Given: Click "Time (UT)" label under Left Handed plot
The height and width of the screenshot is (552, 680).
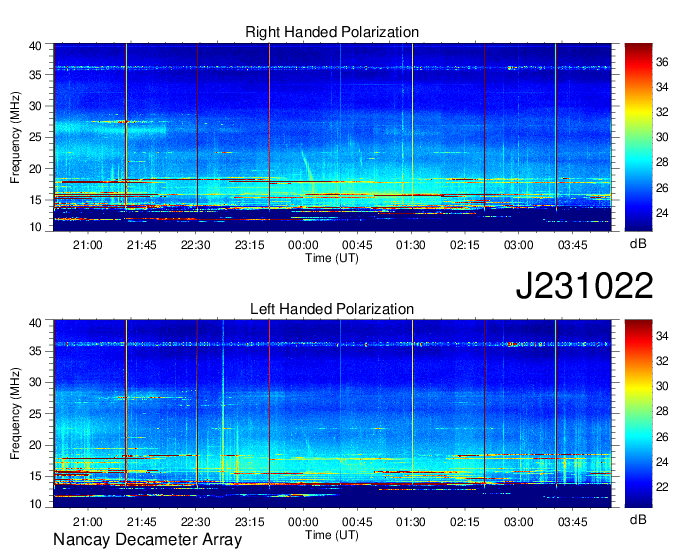Looking at the screenshot, I should point(332,535).
